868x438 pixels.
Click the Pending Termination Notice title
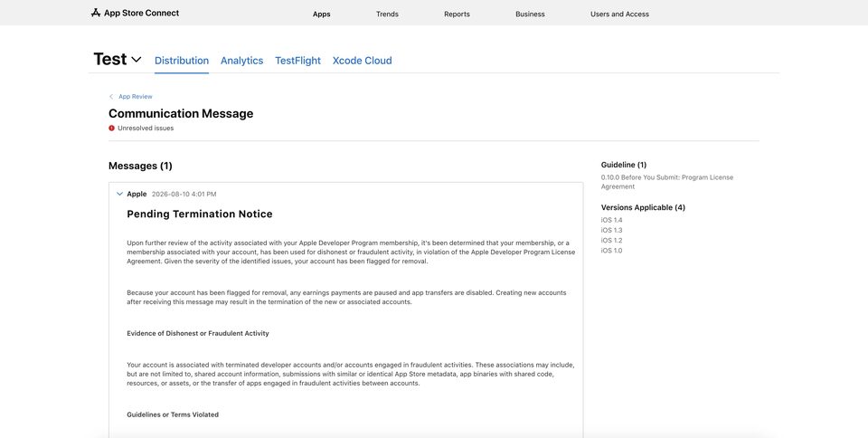point(200,214)
